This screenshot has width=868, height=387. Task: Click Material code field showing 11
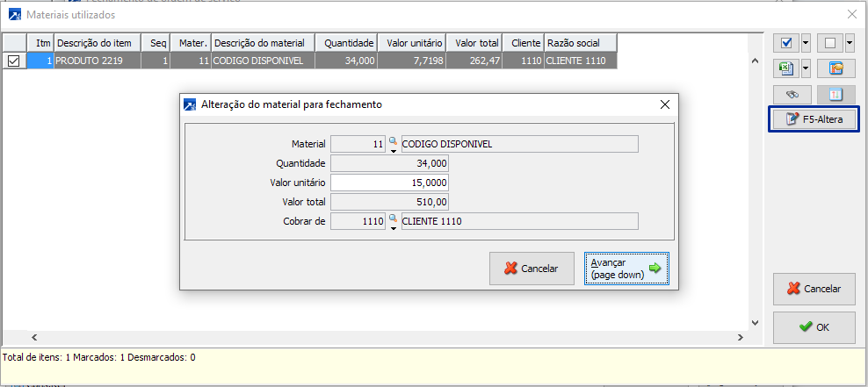tap(358, 144)
